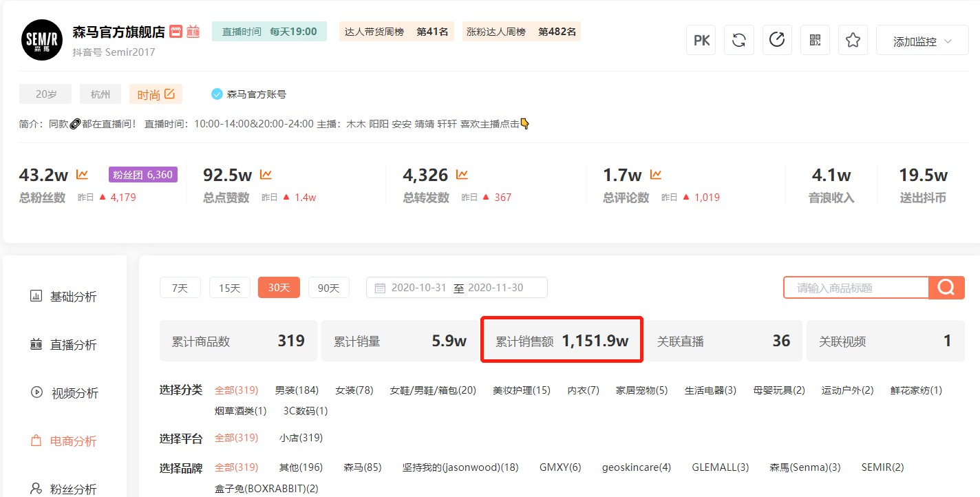The width and height of the screenshot is (980, 497).
Task: Click the orange search magnifier button
Action: point(946,288)
